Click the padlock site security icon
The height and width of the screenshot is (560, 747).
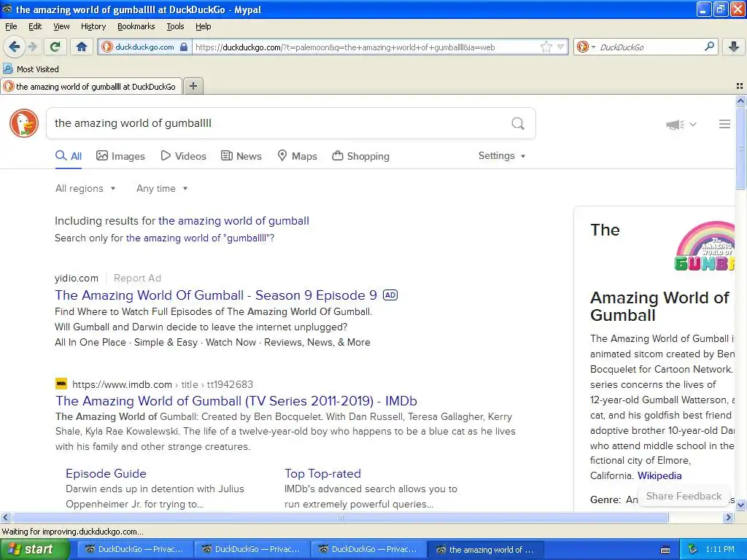point(183,47)
